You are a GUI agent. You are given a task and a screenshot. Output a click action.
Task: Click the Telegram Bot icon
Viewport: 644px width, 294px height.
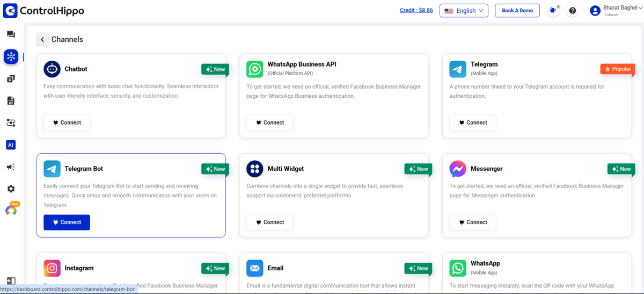(52, 168)
